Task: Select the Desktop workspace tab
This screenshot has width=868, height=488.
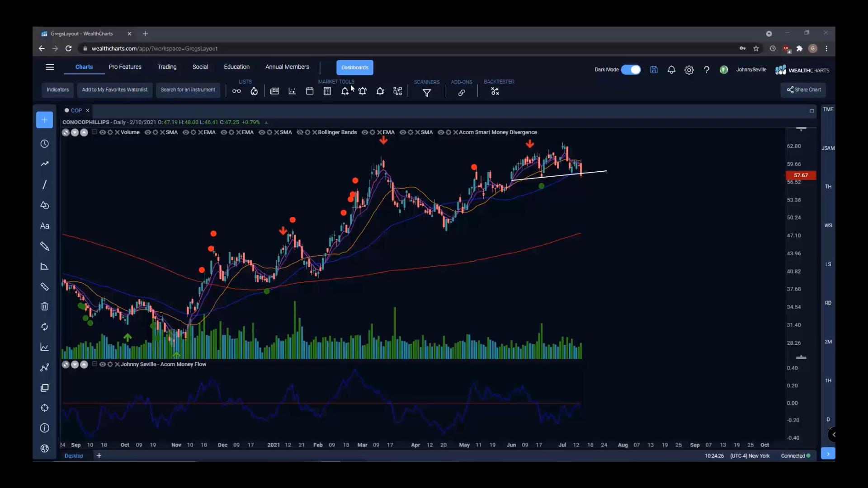Action: tap(74, 455)
